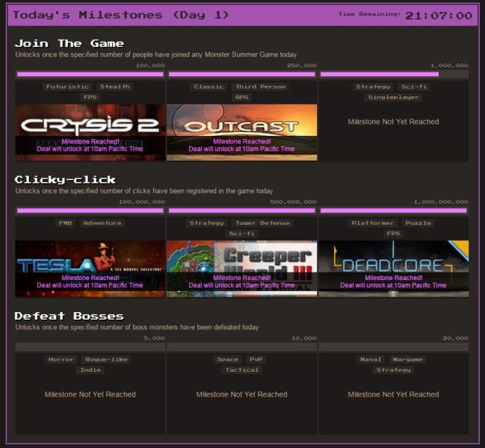485x448 pixels.
Task: Click the RPG tag
Action: (241, 97)
